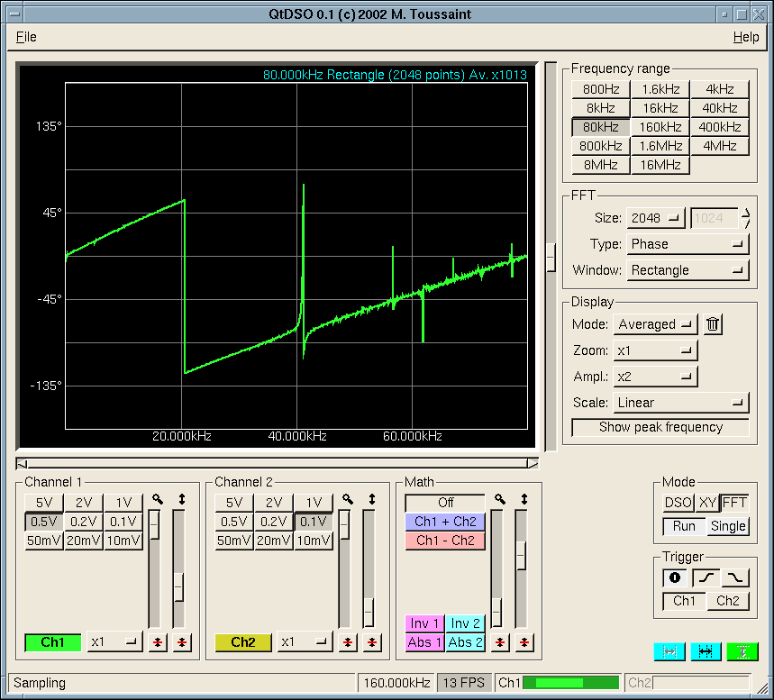This screenshot has height=700, width=774.
Task: Expand the Scale dropdown showing Linear
Action: click(x=681, y=403)
